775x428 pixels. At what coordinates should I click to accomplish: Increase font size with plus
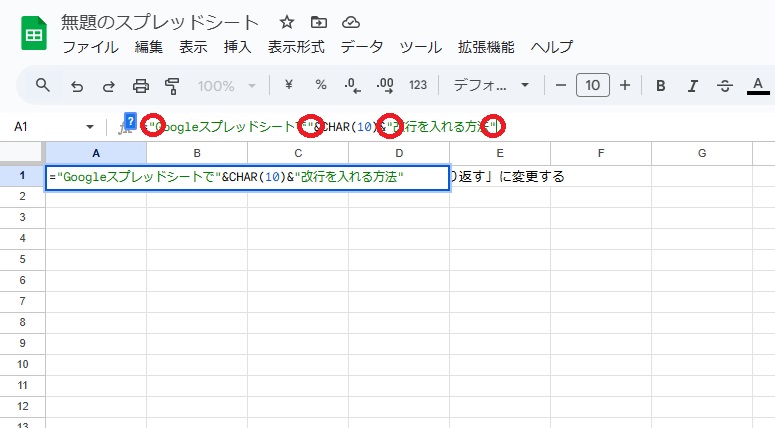[625, 86]
